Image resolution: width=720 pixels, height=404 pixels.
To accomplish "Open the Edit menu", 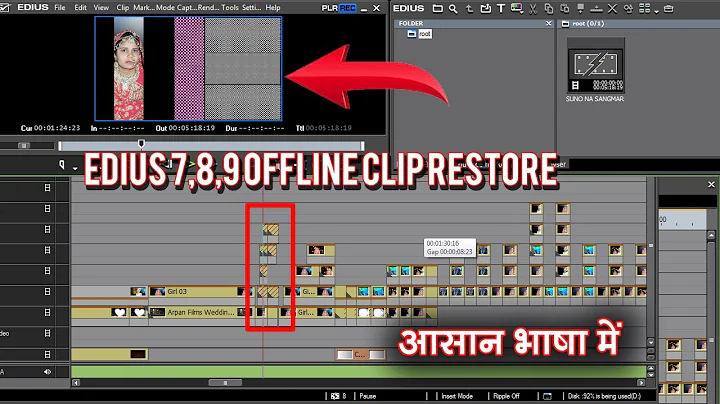I will [80, 8].
